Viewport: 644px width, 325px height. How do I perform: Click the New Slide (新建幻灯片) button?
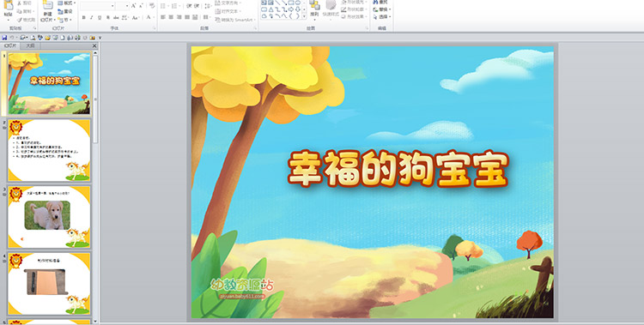point(47,11)
